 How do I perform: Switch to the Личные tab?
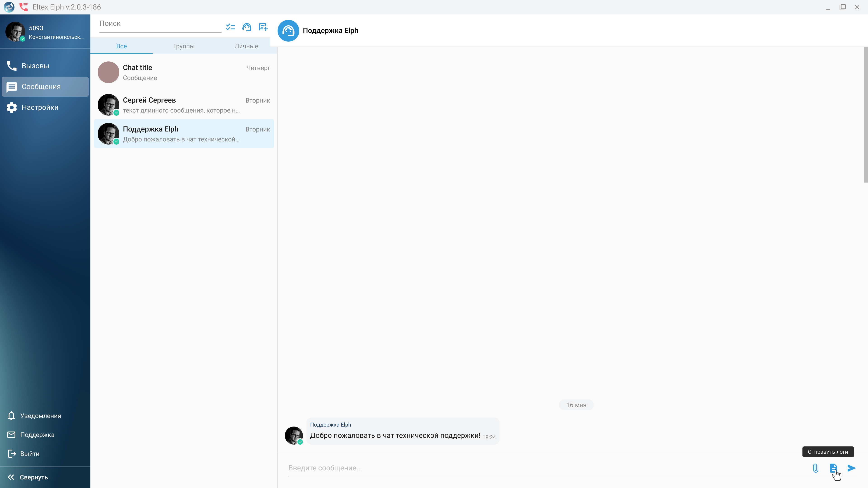pyautogui.click(x=246, y=46)
